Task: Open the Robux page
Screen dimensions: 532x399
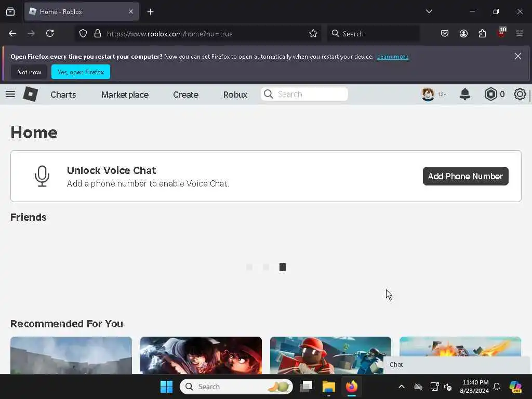Action: coord(235,95)
